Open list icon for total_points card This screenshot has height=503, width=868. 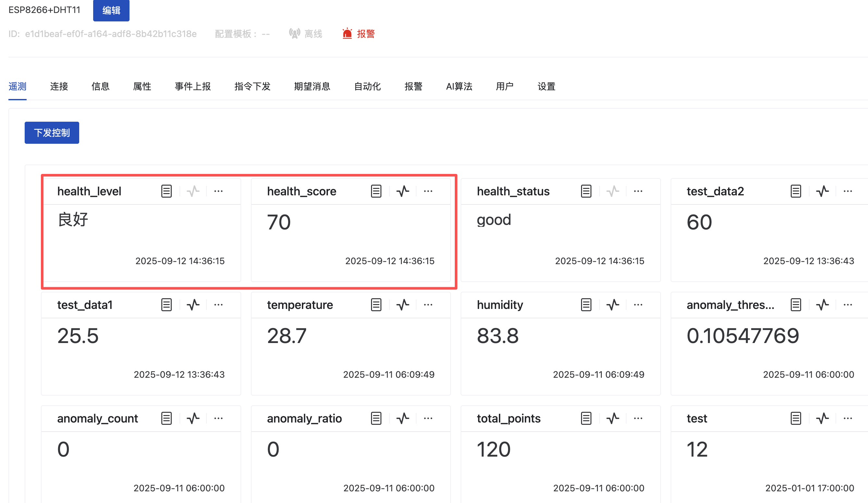586,418
